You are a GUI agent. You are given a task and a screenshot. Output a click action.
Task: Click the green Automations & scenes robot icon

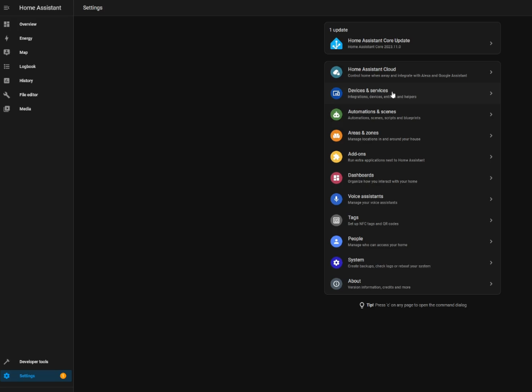click(x=336, y=115)
